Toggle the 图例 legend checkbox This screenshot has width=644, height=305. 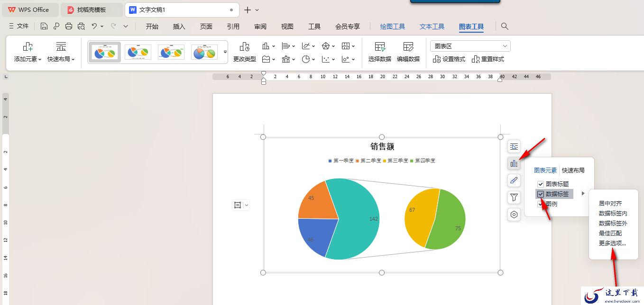[x=541, y=204]
